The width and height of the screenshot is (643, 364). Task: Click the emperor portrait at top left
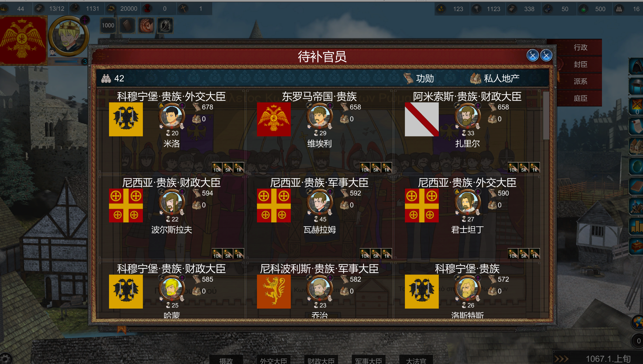point(69,36)
